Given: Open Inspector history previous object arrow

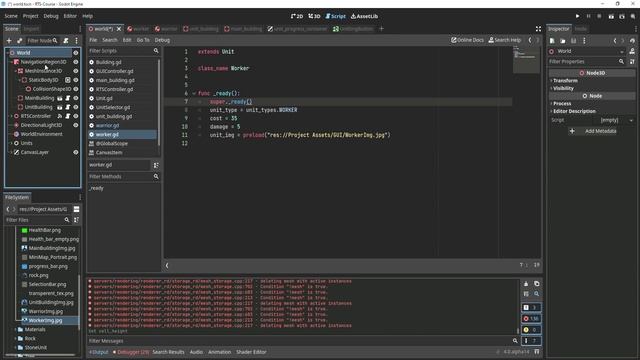Looking at the screenshot, I should 615,41.
